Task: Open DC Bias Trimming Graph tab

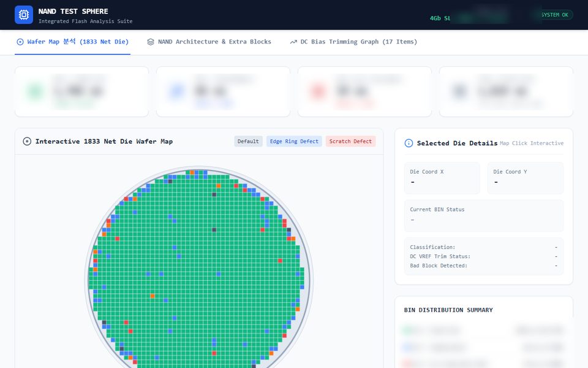Action: [353, 42]
